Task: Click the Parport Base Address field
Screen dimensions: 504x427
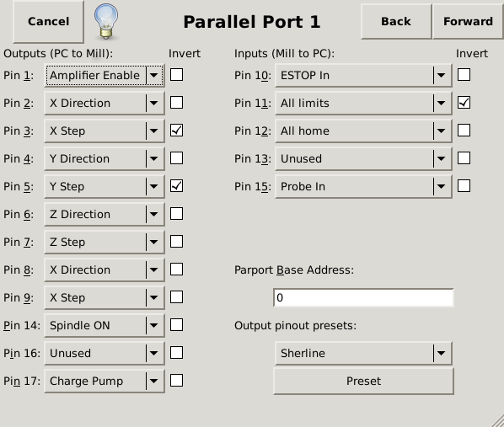Action: coord(363,297)
